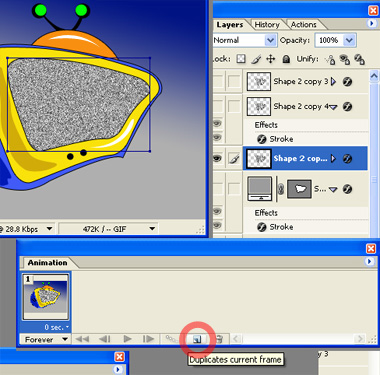This screenshot has height=375, width=380.
Task: Play the animation
Action: pyautogui.click(x=127, y=339)
